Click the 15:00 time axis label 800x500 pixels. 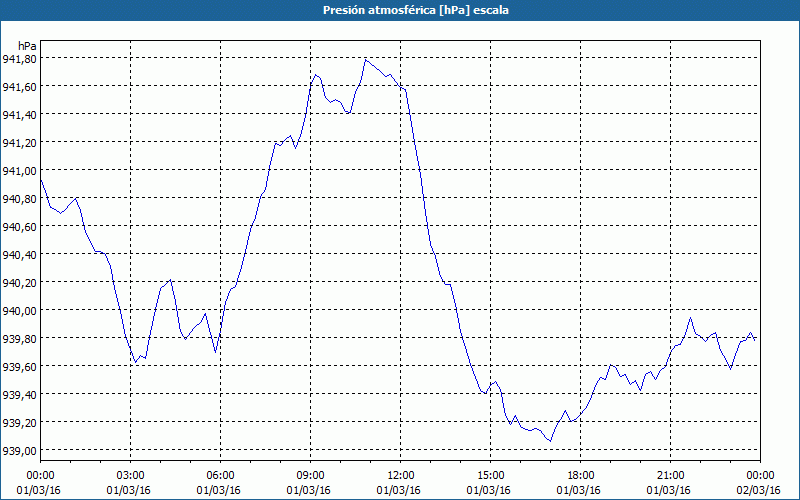pos(490,476)
